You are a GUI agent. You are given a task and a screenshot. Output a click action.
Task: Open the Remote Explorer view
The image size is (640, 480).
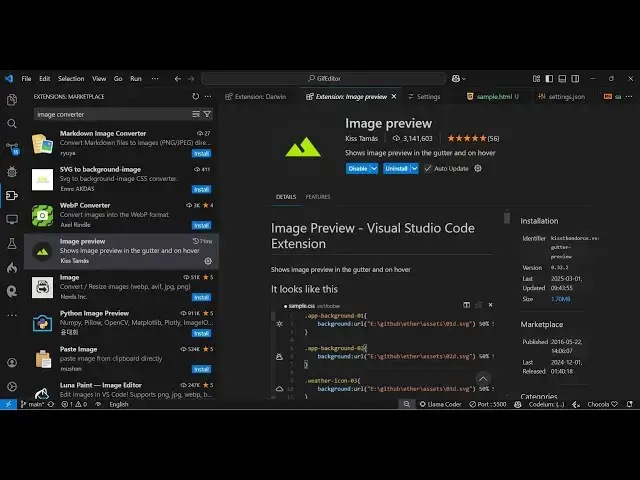[x=12, y=220]
